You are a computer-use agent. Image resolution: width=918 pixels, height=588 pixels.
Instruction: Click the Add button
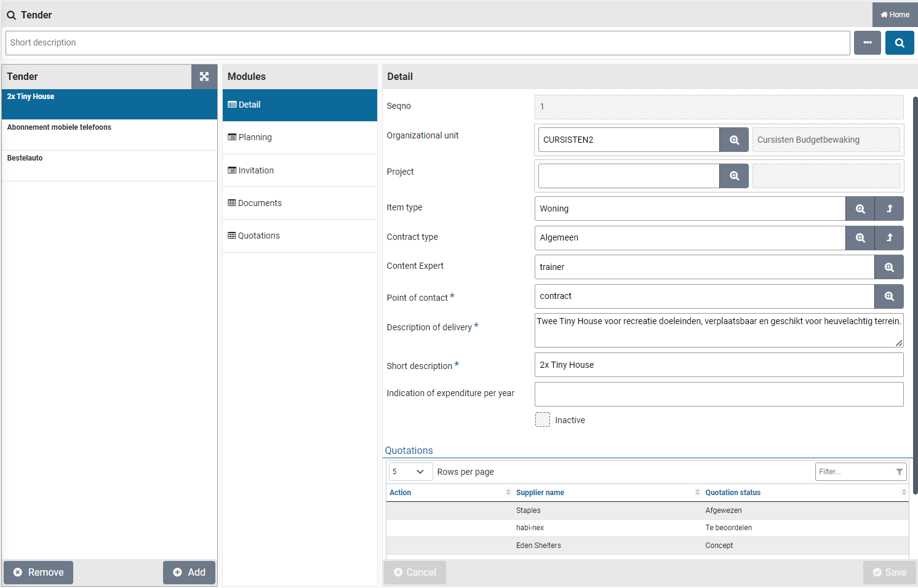189,573
